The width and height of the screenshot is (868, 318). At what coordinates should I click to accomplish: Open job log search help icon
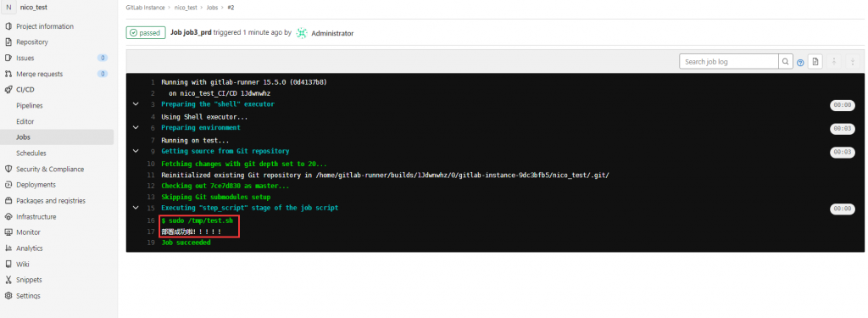(800, 63)
